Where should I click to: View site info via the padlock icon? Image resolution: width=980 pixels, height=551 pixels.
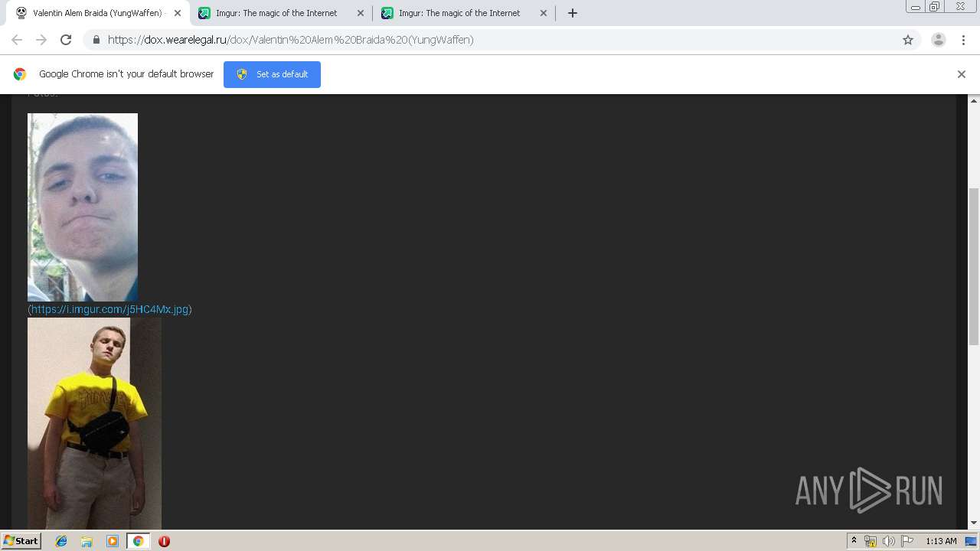tap(96, 40)
